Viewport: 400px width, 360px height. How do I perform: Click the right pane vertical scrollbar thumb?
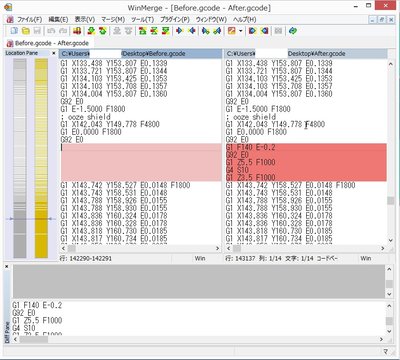point(390,201)
